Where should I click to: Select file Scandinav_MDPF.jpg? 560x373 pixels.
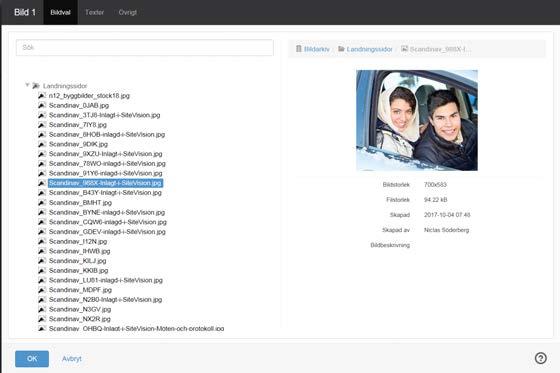[x=80, y=290]
